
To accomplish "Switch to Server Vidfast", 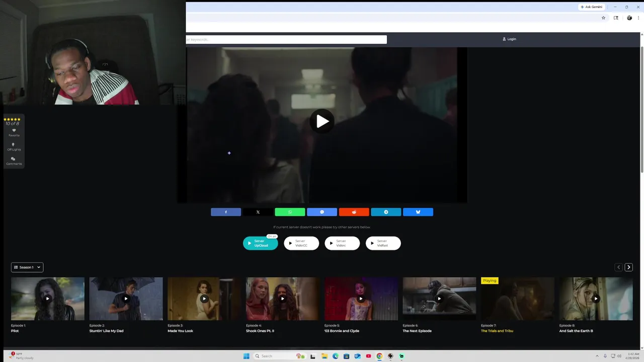I will (x=383, y=243).
